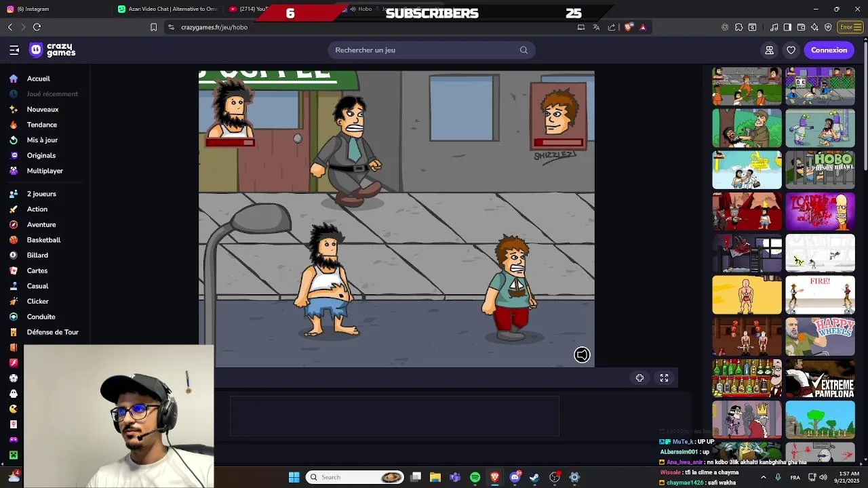Share this page icon
Image resolution: width=868 pixels, height=488 pixels.
coord(612,27)
